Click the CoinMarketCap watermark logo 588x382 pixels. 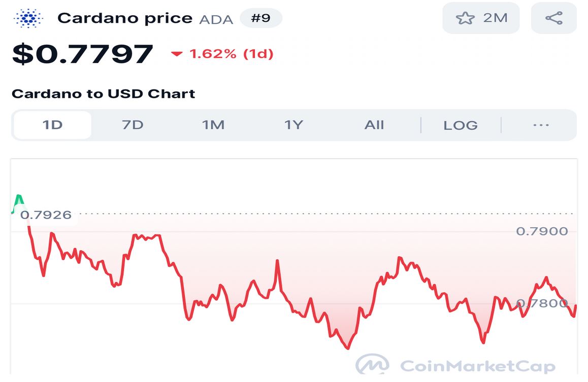[x=372, y=365]
